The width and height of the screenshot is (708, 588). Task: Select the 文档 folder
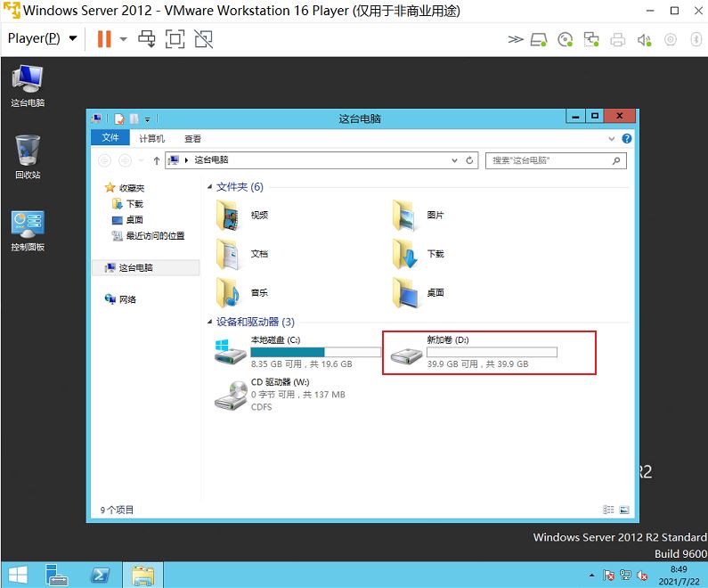243,254
